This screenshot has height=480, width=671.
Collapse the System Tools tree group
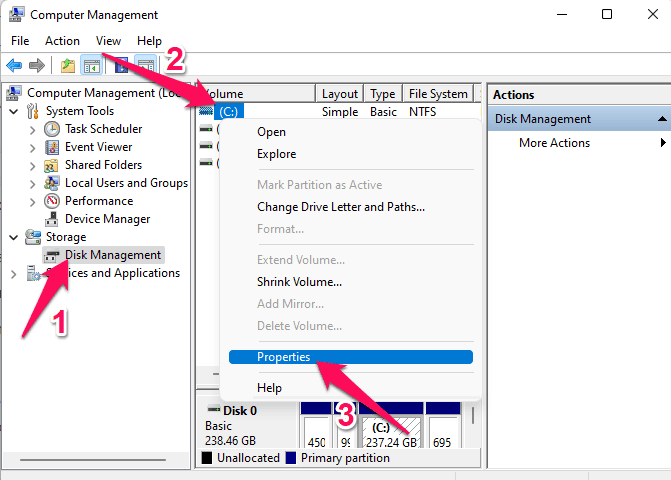pyautogui.click(x=14, y=111)
